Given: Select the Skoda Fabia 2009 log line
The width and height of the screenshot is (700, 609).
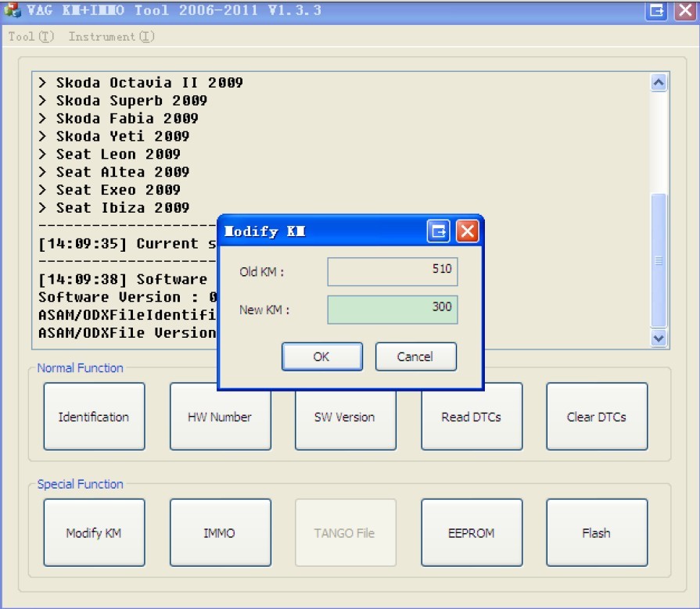Looking at the screenshot, I should pos(118,118).
